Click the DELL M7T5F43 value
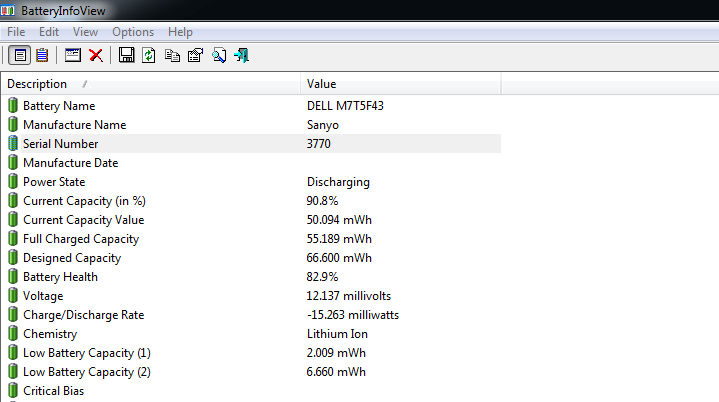This screenshot has height=402, width=719. pyautogui.click(x=345, y=106)
